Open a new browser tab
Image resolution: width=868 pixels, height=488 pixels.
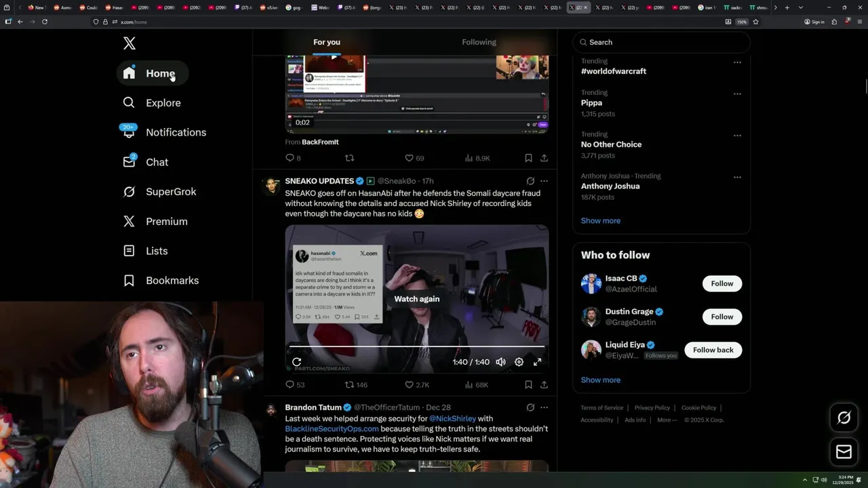[x=787, y=7]
